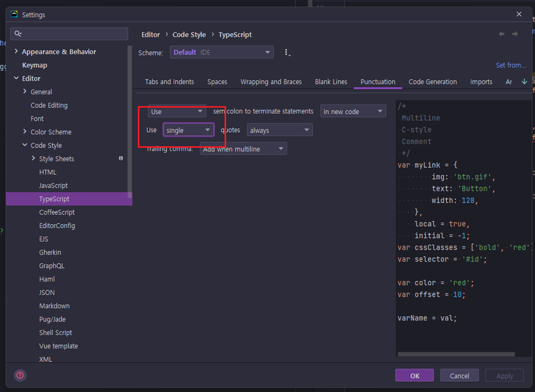Collapse the Code Style tree node

pyautogui.click(x=25, y=145)
